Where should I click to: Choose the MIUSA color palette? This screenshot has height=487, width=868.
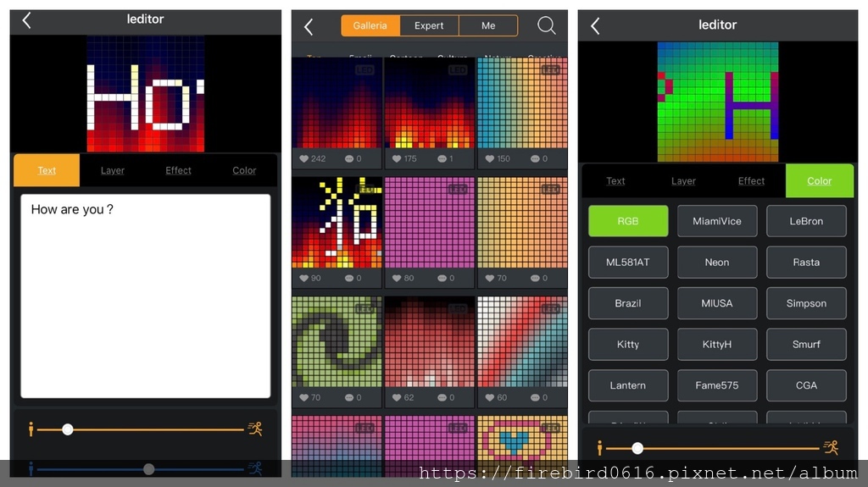717,303
